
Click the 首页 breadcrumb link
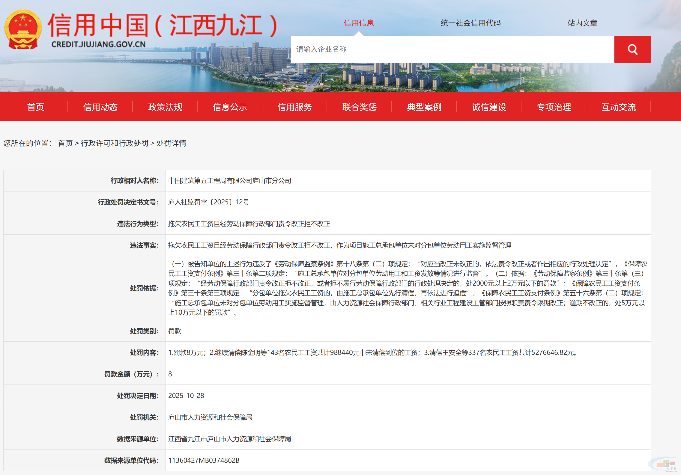pos(66,143)
